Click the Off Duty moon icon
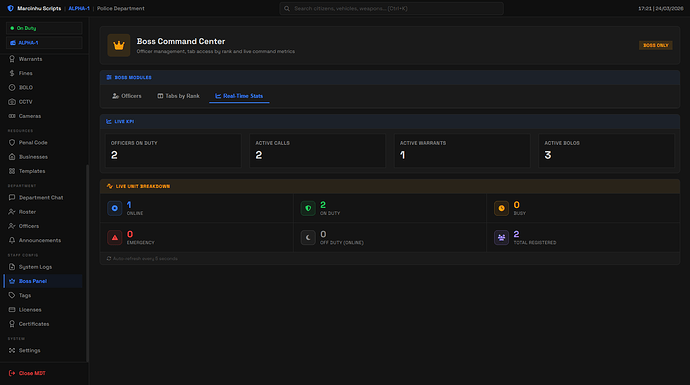Image resolution: width=690 pixels, height=385 pixels. click(x=308, y=238)
